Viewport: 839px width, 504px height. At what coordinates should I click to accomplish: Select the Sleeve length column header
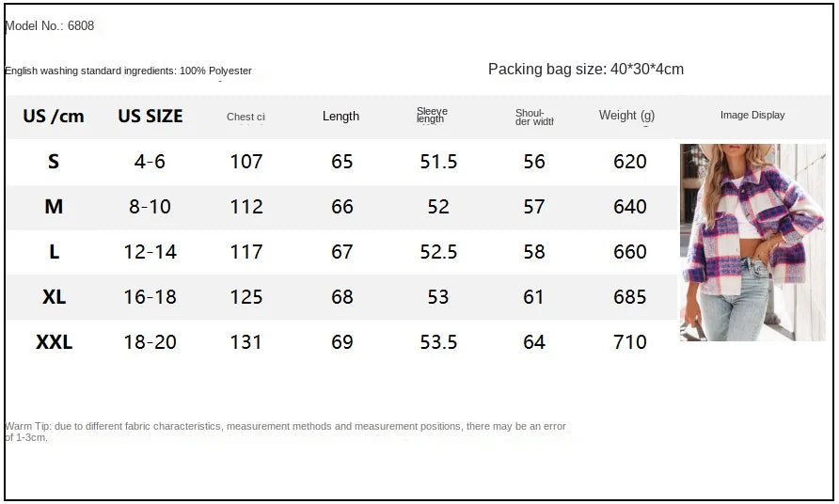432,116
